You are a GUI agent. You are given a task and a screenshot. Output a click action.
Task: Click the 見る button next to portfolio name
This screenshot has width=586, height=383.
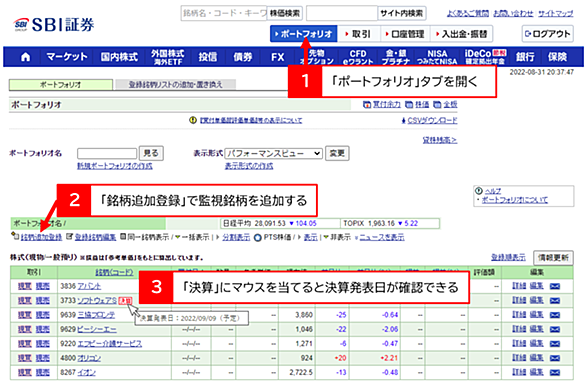[x=151, y=153]
